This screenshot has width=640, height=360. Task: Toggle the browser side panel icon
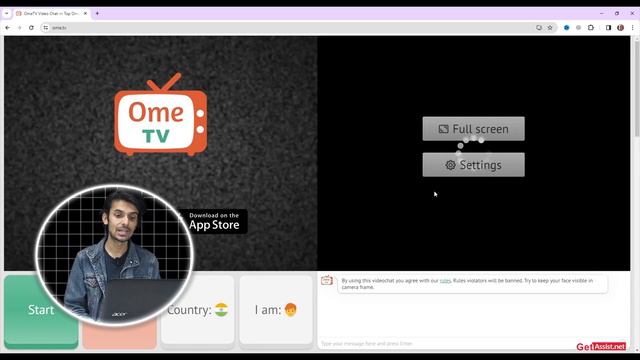[608, 28]
